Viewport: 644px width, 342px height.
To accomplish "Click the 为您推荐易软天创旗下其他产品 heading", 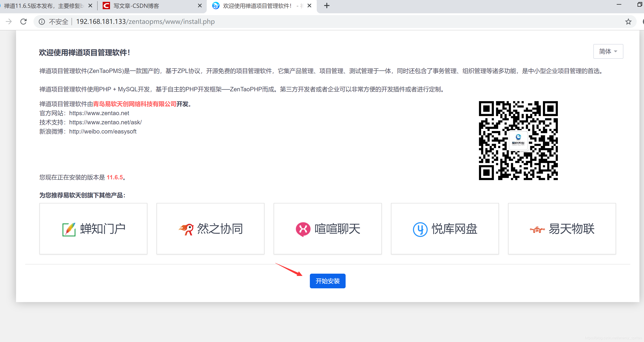I will (x=82, y=195).
